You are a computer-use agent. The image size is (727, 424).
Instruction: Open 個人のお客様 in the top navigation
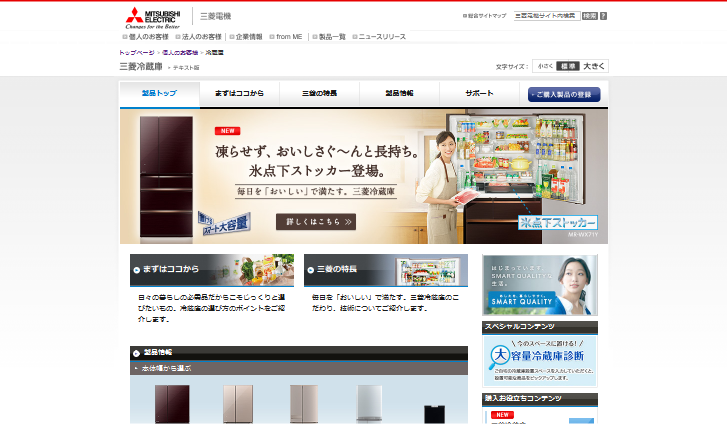[x=146, y=37]
